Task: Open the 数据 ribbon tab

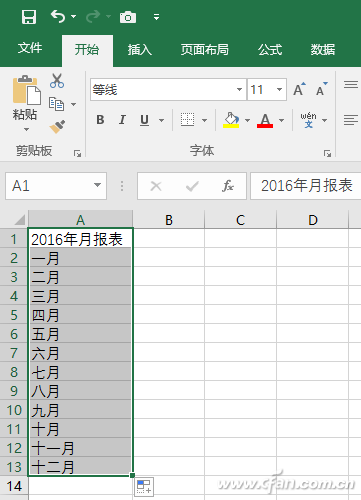Action: 323,50
